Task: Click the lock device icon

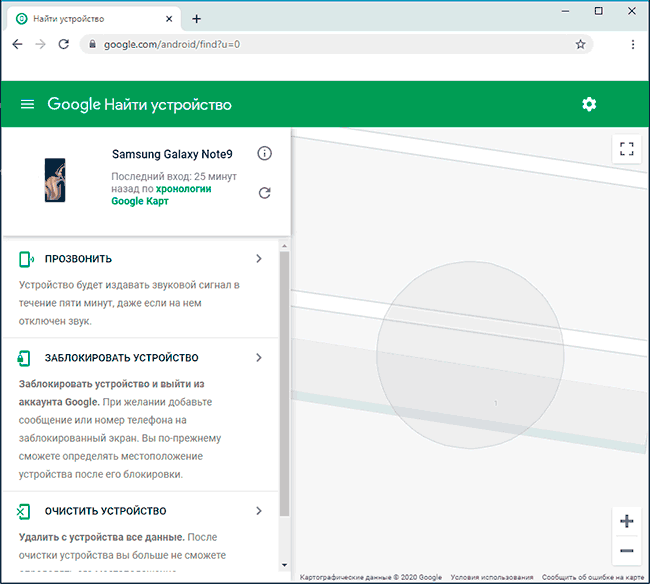Action: click(x=24, y=358)
